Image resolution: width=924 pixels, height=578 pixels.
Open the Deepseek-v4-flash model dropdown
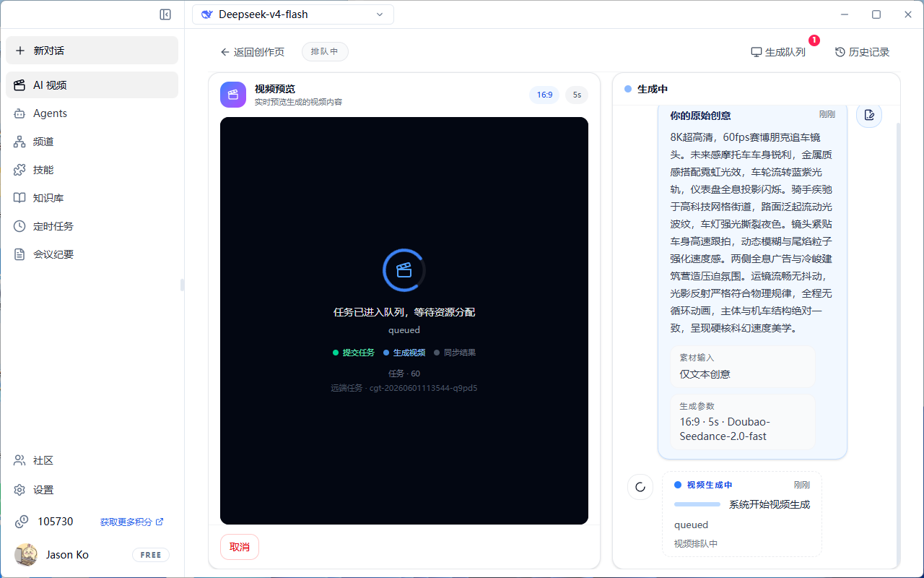click(x=293, y=14)
